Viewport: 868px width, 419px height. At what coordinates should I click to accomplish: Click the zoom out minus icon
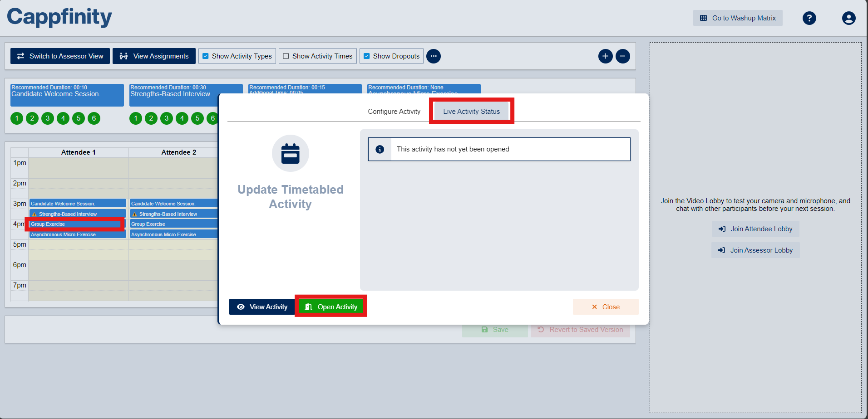(622, 56)
